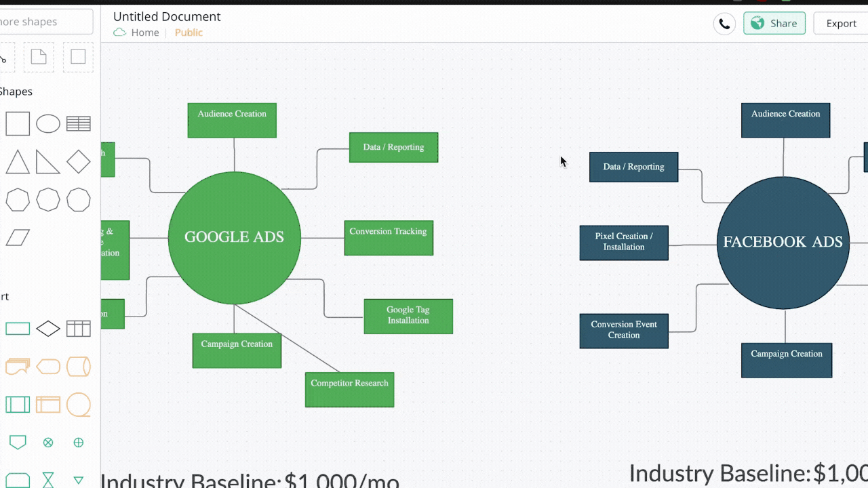Select green Data / Reporting box
Viewport: 868px width, 488px height.
(x=393, y=147)
